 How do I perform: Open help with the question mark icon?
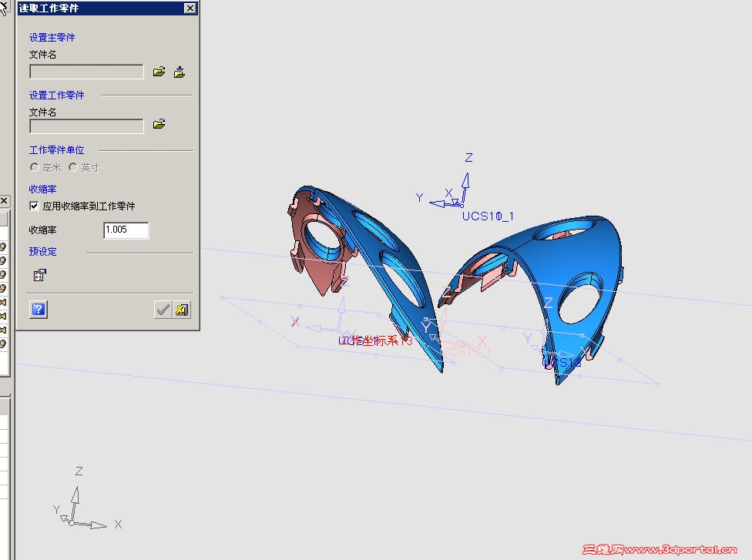click(39, 309)
